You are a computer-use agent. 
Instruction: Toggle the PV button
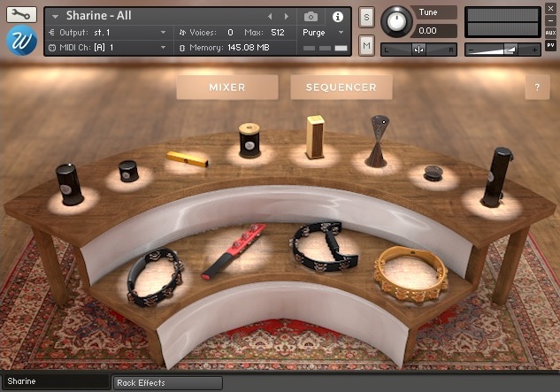(x=550, y=46)
